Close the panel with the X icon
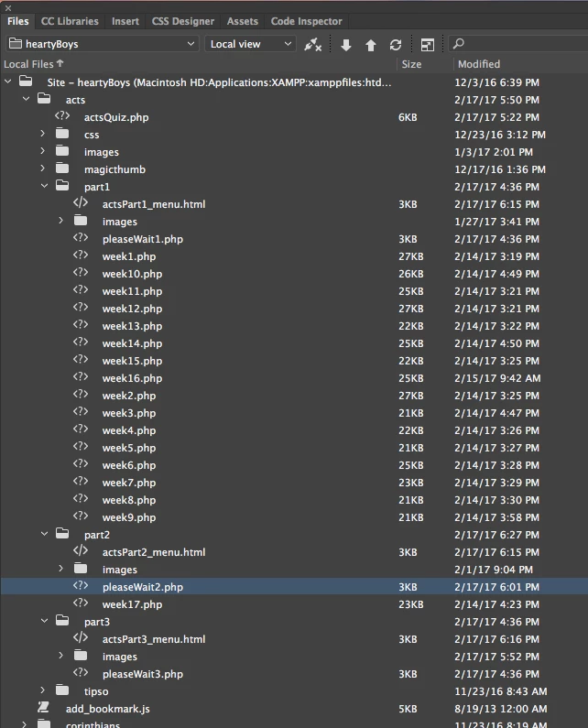588x728 pixels. [x=8, y=8]
